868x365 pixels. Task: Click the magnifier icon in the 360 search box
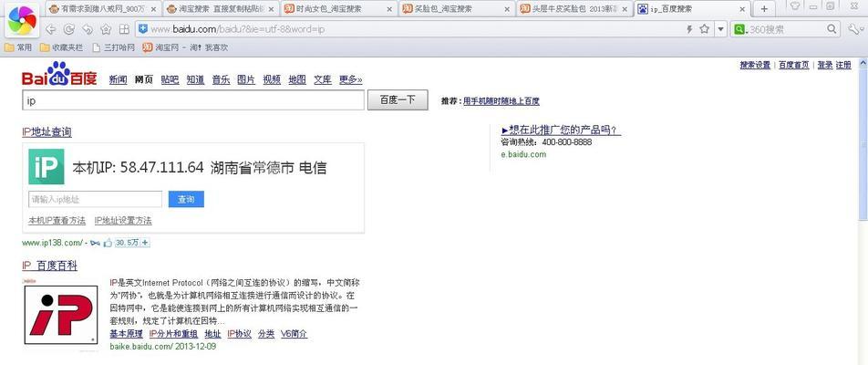pyautogui.click(x=832, y=29)
